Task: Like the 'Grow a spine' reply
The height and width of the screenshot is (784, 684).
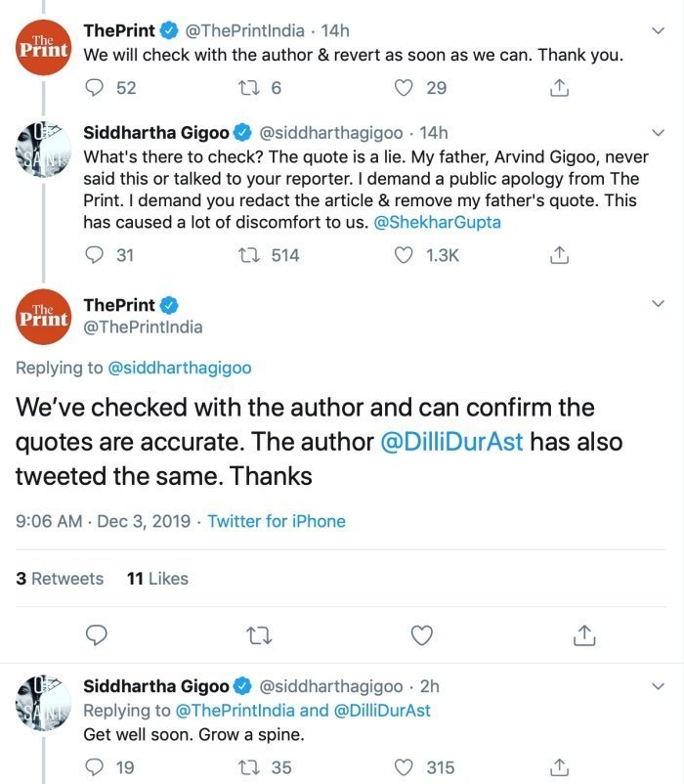Action: click(405, 767)
